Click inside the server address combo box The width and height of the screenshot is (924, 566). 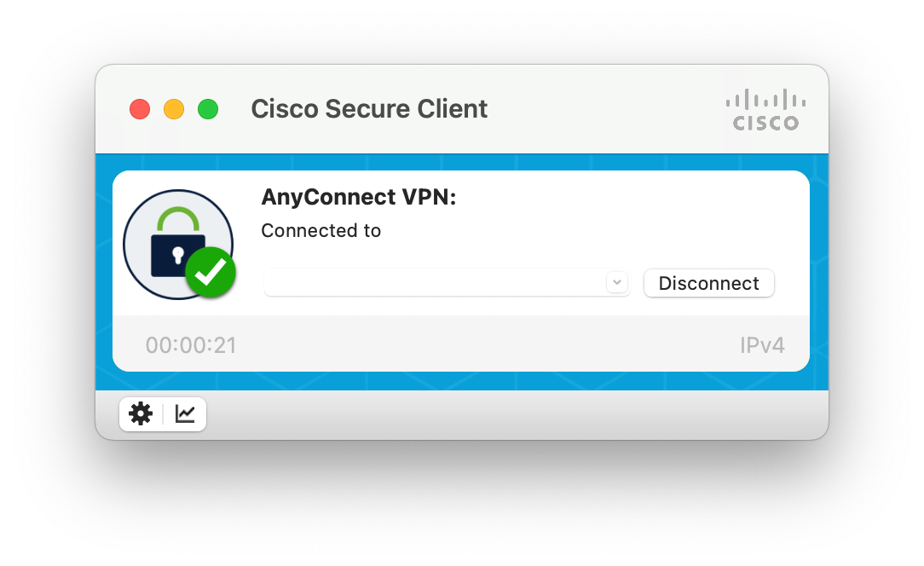pos(435,282)
